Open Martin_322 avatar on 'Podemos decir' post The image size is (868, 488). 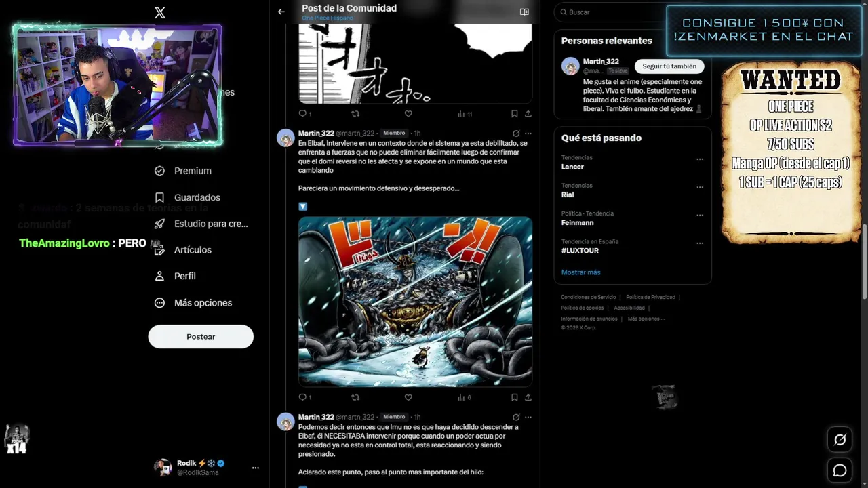(x=285, y=422)
